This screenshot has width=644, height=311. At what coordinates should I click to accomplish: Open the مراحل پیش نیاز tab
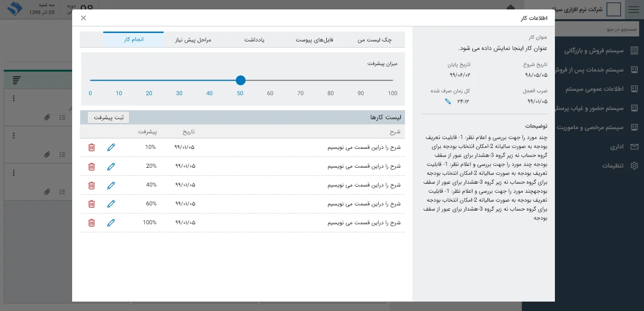click(194, 40)
